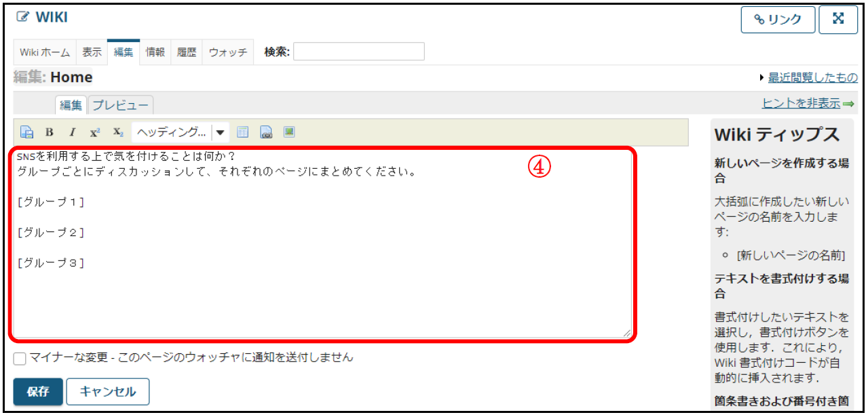
Task: Open the 履歴 tab
Action: pyautogui.click(x=187, y=52)
